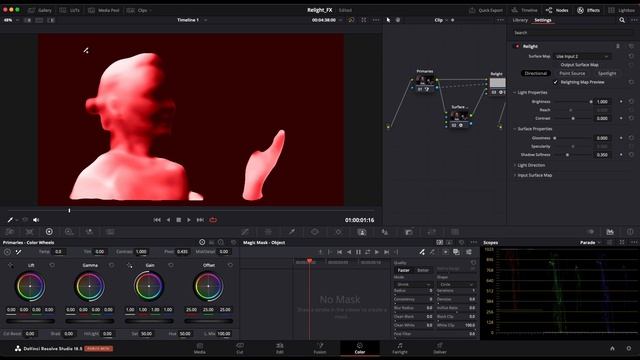Enable the Output Surface Map checkbox

(x=556, y=65)
